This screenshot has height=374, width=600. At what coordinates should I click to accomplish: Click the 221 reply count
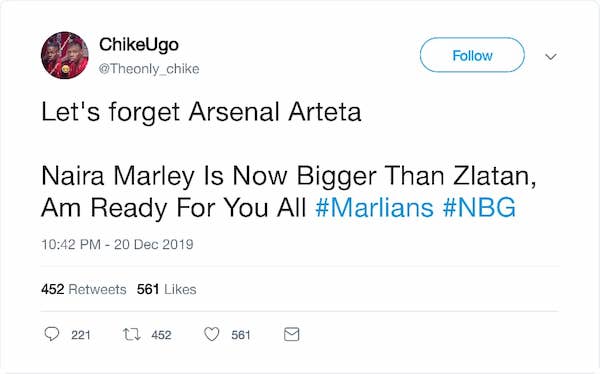pos(81,335)
